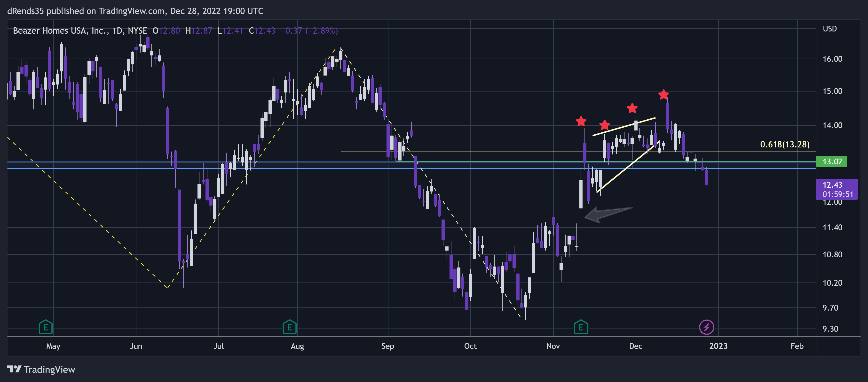Click the 9.30 price axis label
Viewport: 868px width, 382px height.
point(830,329)
